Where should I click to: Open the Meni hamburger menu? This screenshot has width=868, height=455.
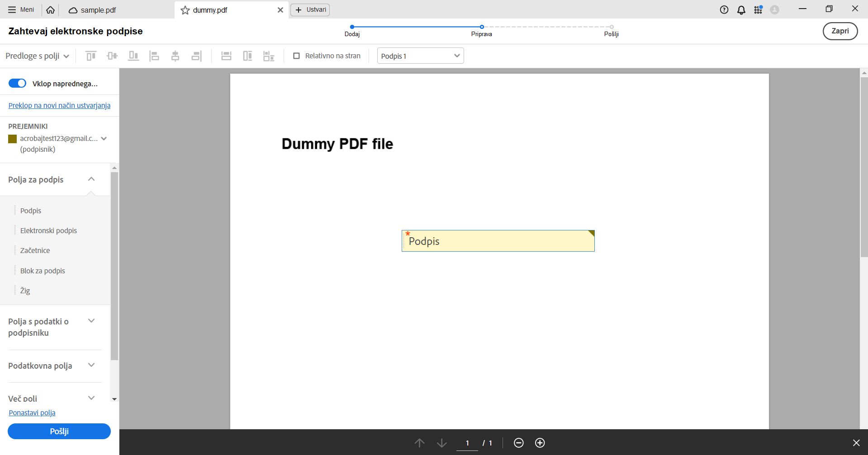pyautogui.click(x=21, y=9)
